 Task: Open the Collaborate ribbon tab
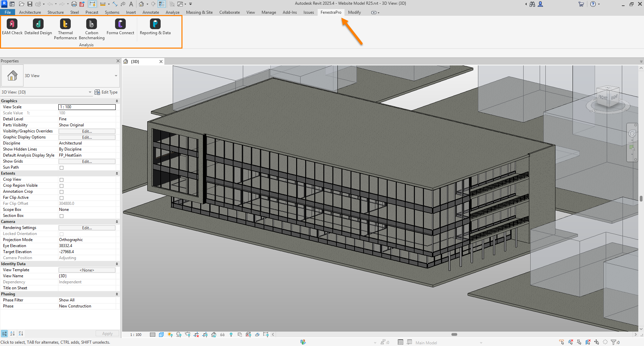229,12
